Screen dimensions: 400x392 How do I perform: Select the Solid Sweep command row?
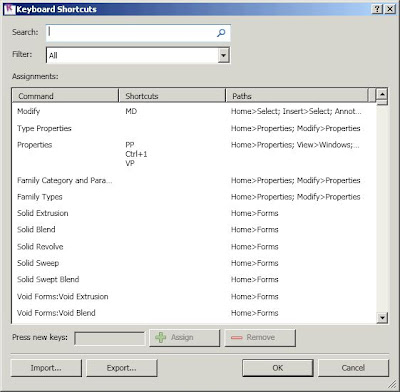pyautogui.click(x=194, y=263)
